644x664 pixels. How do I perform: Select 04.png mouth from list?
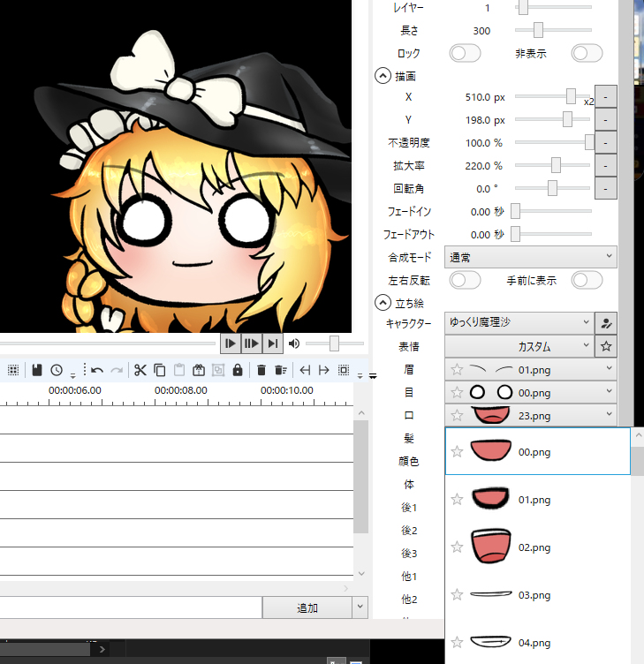[538, 643]
